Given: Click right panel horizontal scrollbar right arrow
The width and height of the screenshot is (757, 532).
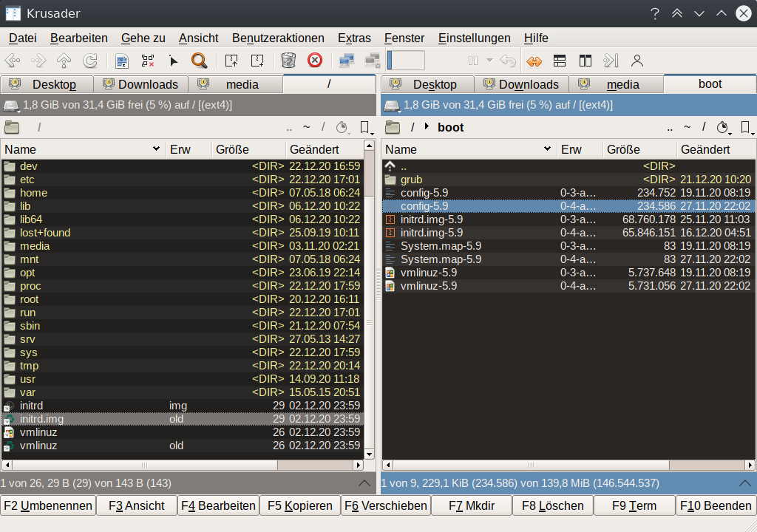Looking at the screenshot, I should pyautogui.click(x=750, y=465).
